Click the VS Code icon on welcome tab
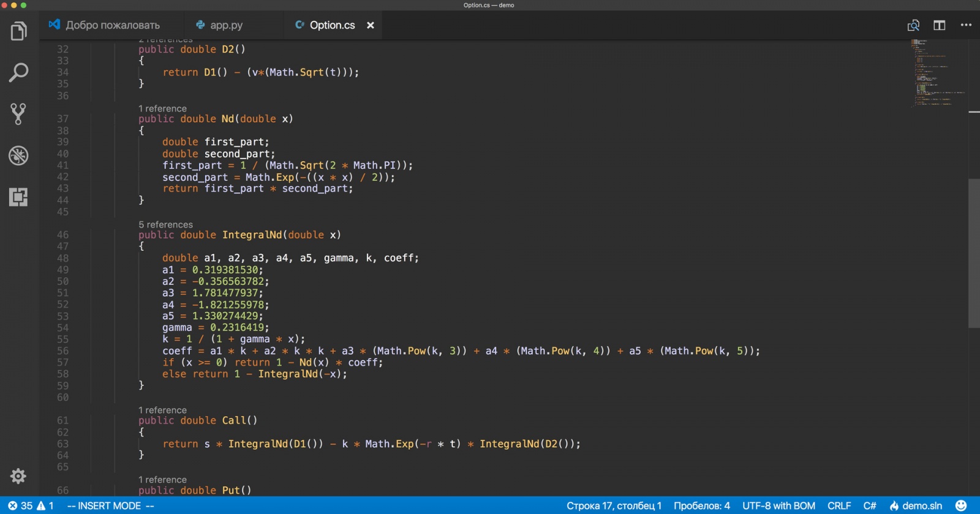Image resolution: width=980 pixels, height=514 pixels. pos(55,24)
